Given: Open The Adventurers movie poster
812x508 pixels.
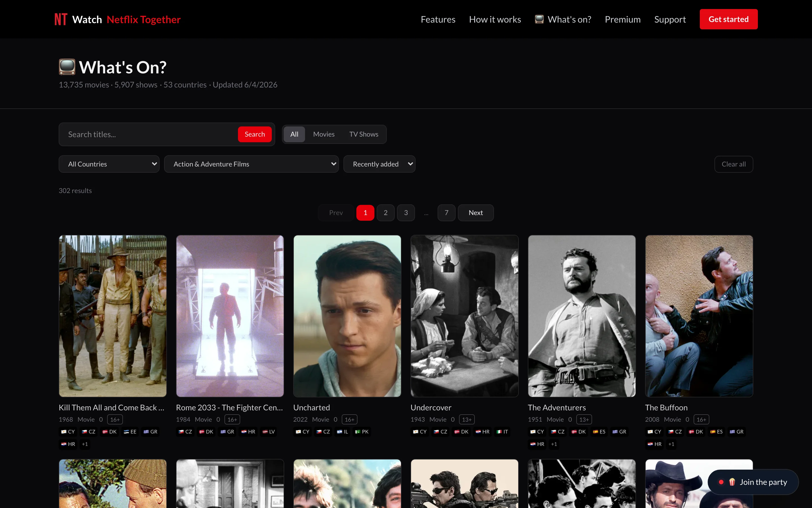Looking at the screenshot, I should [x=582, y=316].
